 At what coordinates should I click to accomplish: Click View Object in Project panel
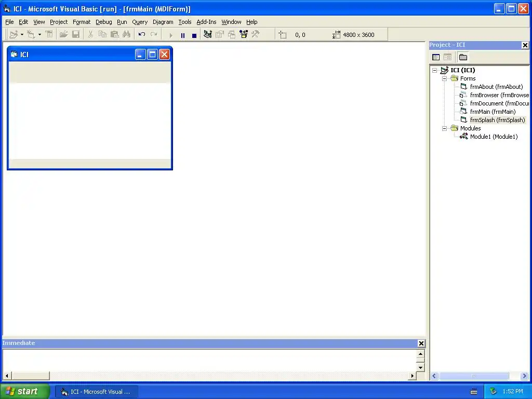447,57
